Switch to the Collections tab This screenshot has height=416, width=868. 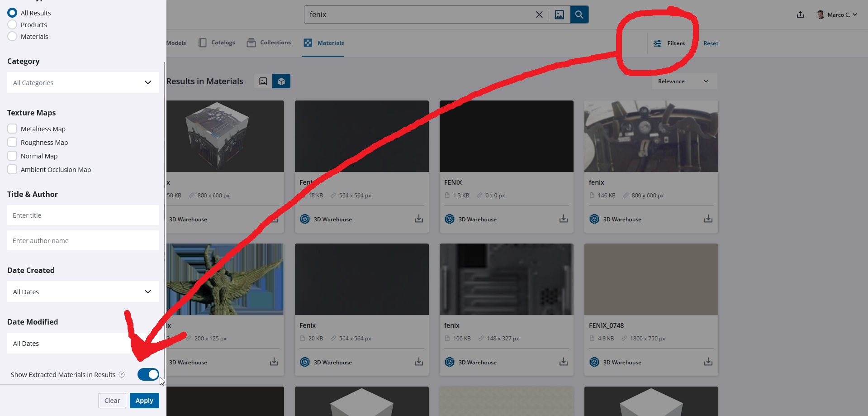coord(269,43)
